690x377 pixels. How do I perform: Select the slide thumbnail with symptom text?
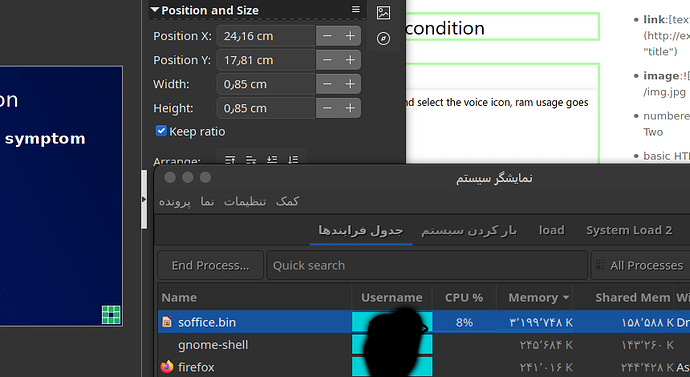coord(61,196)
